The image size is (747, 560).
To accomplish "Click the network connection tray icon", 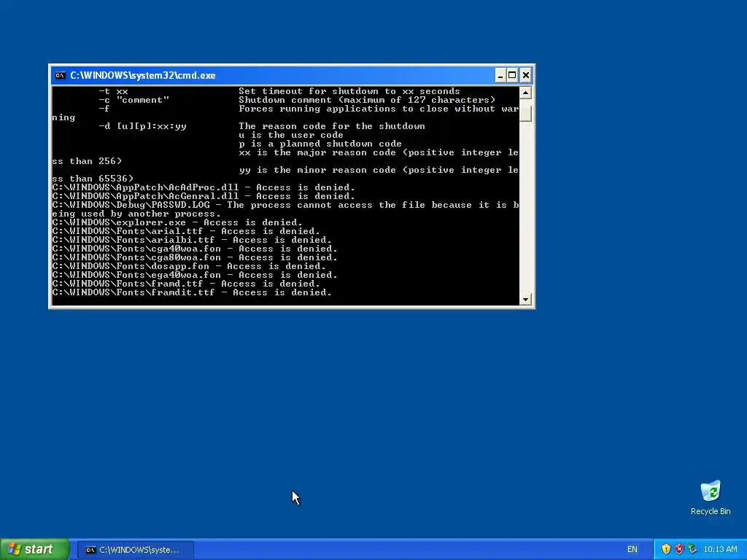I will (x=692, y=550).
